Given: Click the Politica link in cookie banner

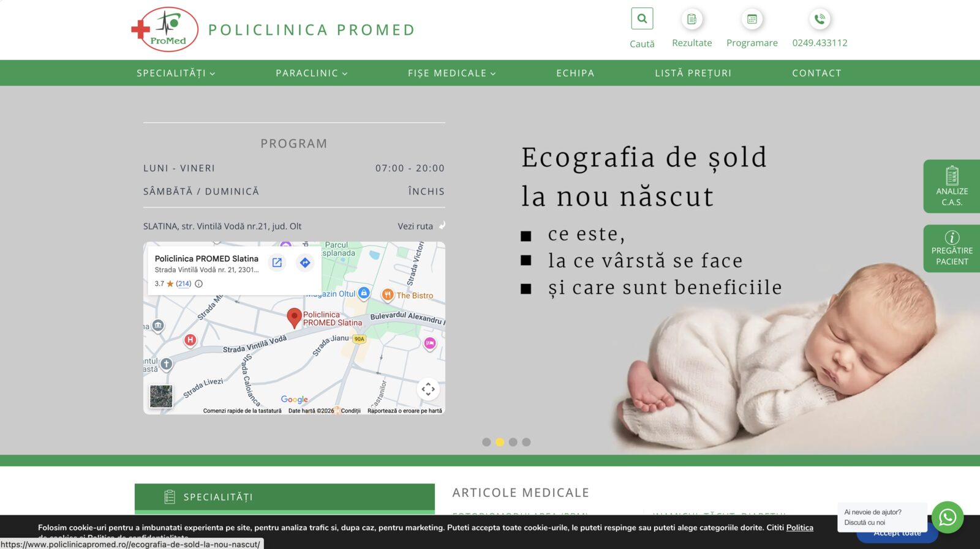Looking at the screenshot, I should tap(799, 528).
